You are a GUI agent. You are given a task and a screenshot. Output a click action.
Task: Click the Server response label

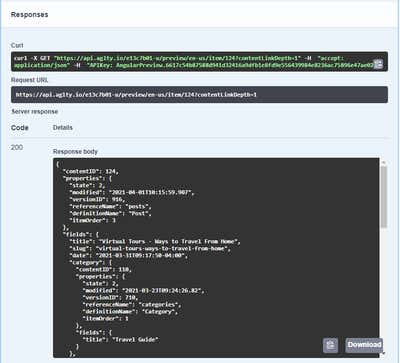pos(35,112)
